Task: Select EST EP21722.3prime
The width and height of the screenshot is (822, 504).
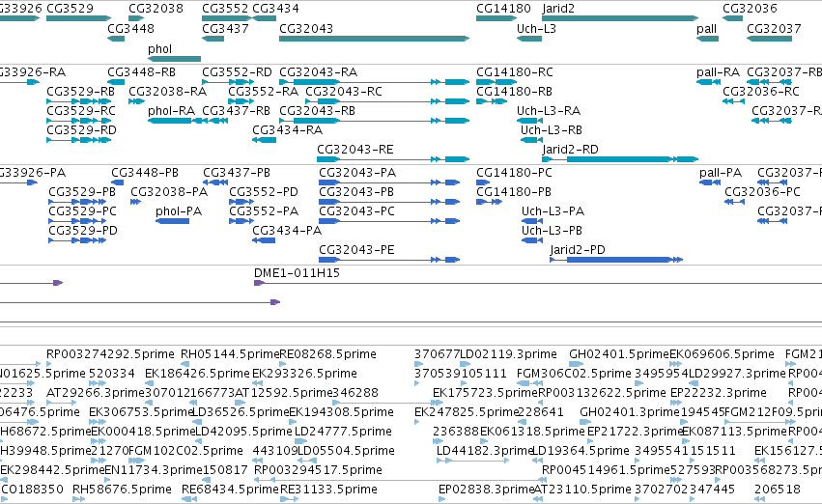Action: pyautogui.click(x=635, y=433)
